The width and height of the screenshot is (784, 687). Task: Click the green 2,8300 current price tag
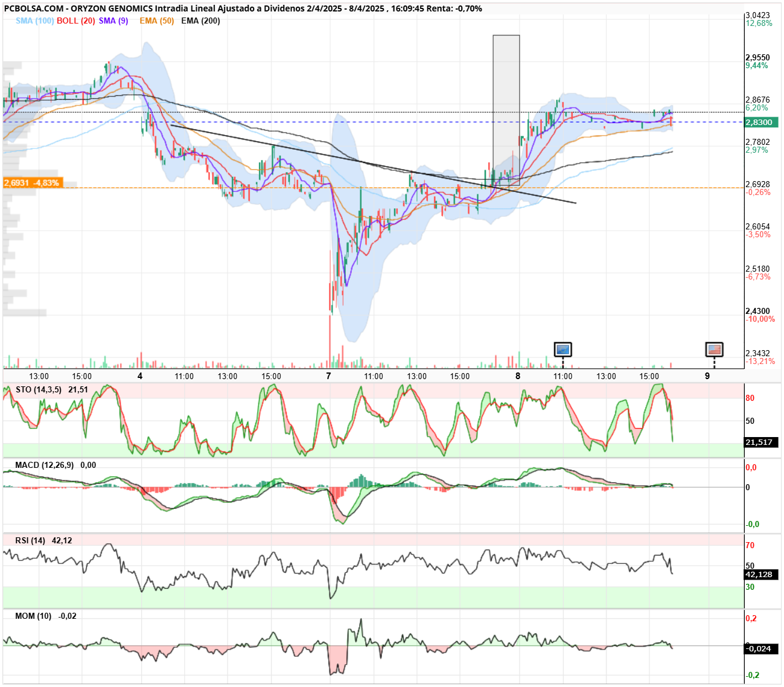(x=762, y=122)
